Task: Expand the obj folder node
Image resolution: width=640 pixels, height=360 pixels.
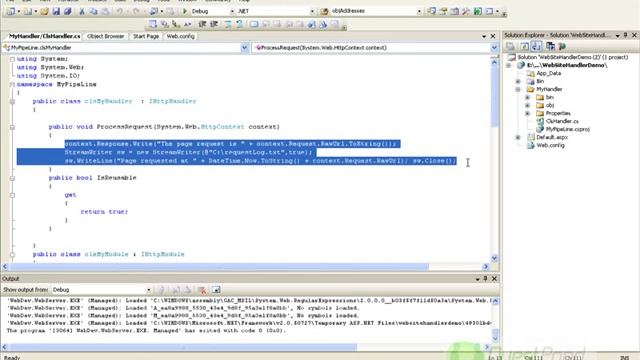Action: (x=527, y=105)
